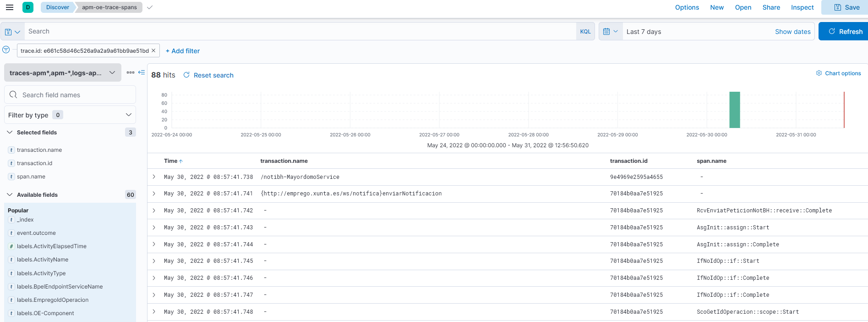This screenshot has height=322, width=868.
Task: Open the index pattern options ellipsis
Action: point(131,72)
